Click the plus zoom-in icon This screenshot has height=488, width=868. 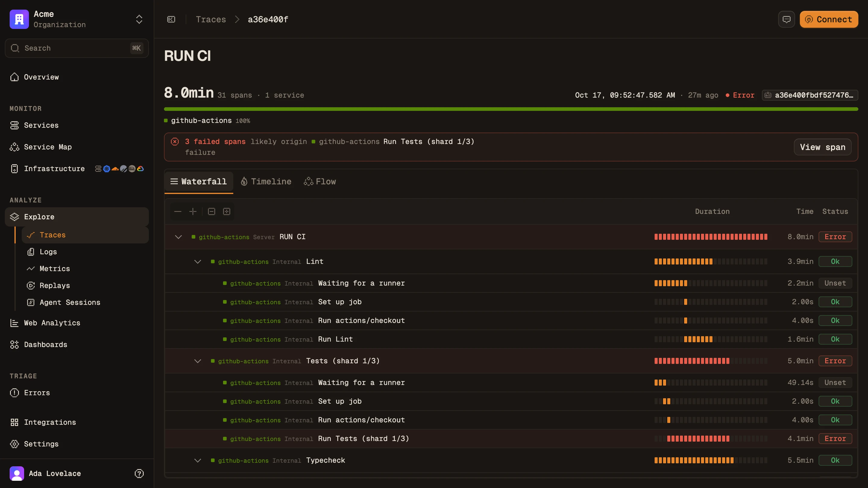pos(193,211)
